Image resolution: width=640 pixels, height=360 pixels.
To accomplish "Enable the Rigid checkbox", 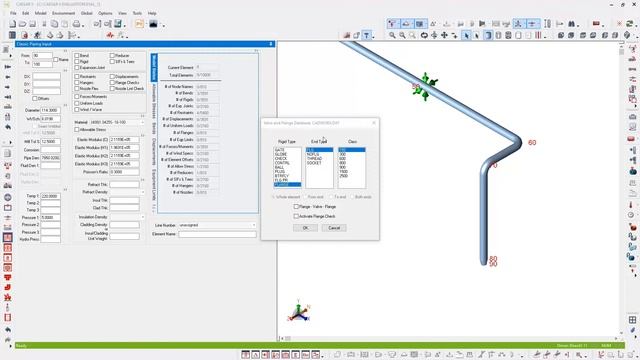I will pos(77,62).
